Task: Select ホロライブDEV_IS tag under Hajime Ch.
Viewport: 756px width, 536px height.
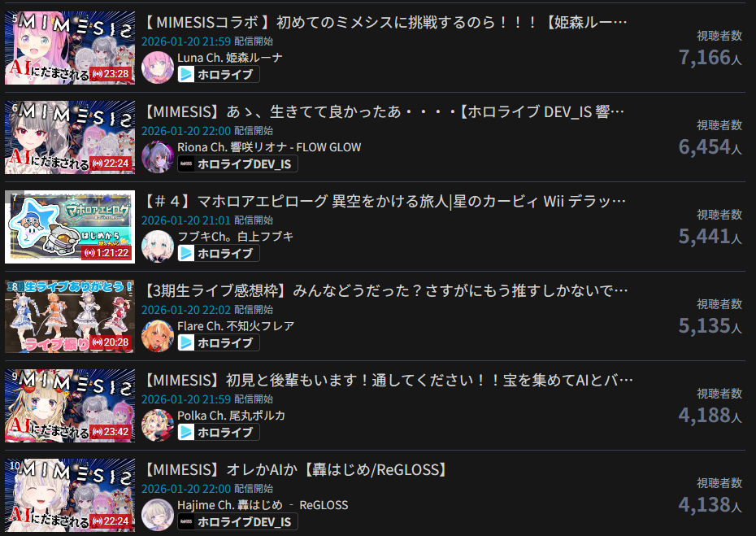Action: (237, 522)
